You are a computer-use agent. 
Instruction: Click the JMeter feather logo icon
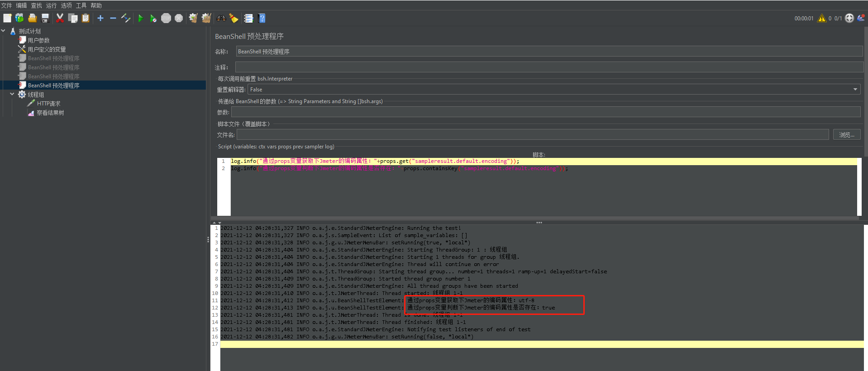pos(861,18)
